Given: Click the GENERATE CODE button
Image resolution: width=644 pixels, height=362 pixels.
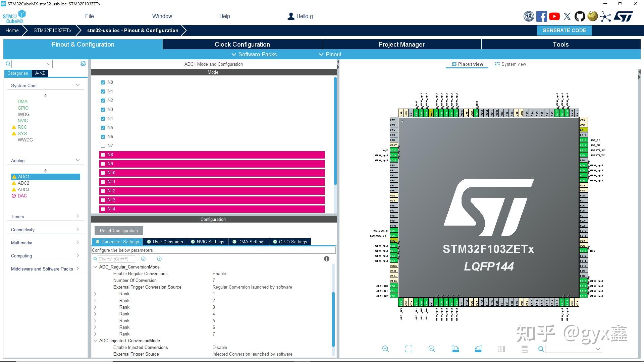Looking at the screenshot, I should pos(564,30).
